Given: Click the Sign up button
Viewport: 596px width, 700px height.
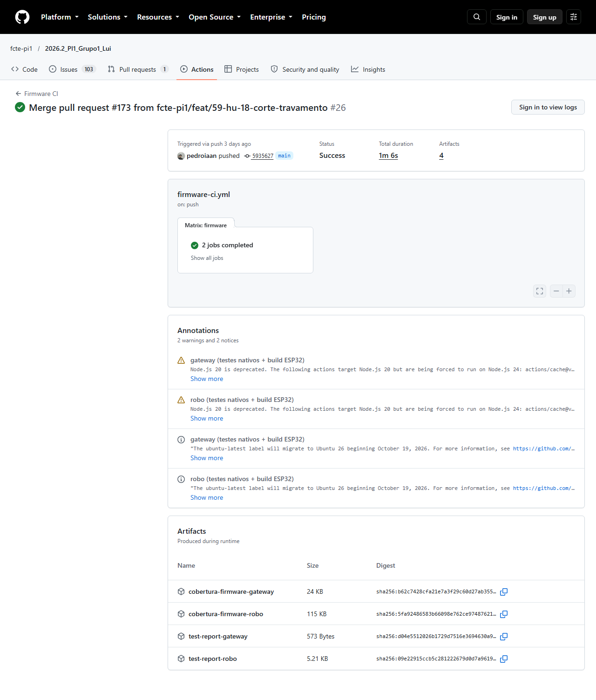Looking at the screenshot, I should (545, 17).
